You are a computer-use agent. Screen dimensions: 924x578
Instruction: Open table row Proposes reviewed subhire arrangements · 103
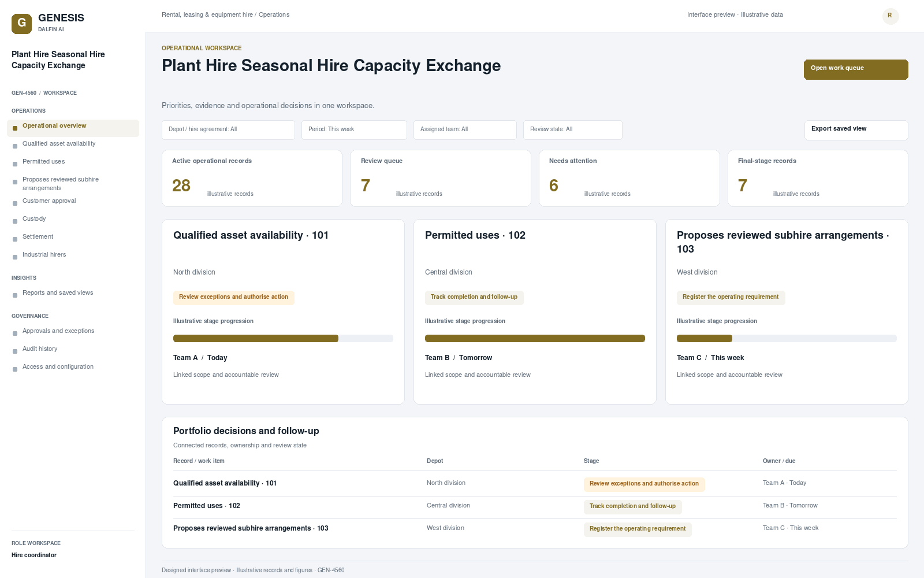click(x=535, y=529)
